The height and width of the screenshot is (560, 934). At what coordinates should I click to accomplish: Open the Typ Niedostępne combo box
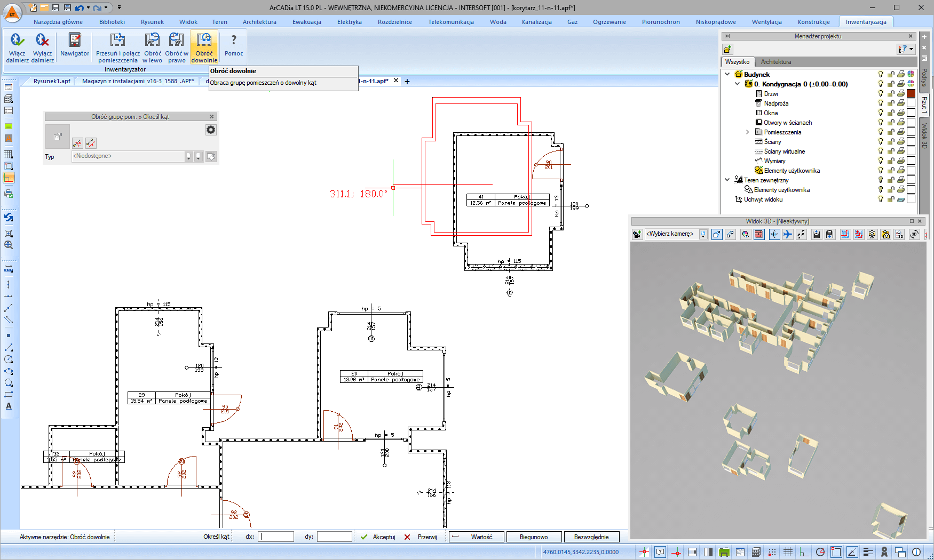[132, 156]
